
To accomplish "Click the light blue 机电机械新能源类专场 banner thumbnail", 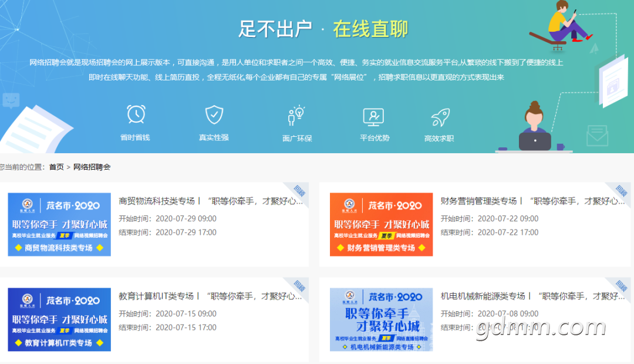I will click(382, 319).
